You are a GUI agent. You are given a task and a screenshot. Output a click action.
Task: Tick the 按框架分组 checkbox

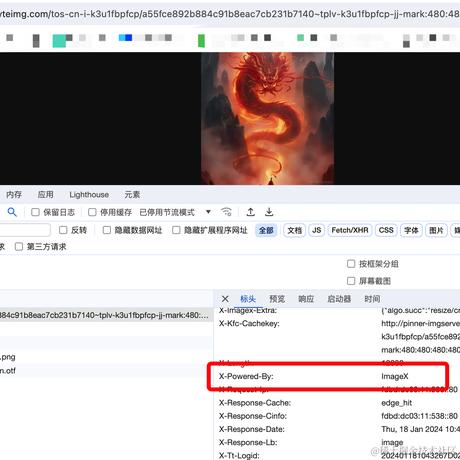click(x=351, y=264)
